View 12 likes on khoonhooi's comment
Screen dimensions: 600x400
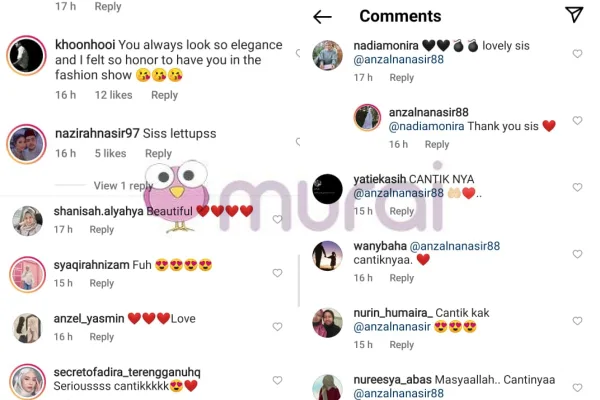114,95
